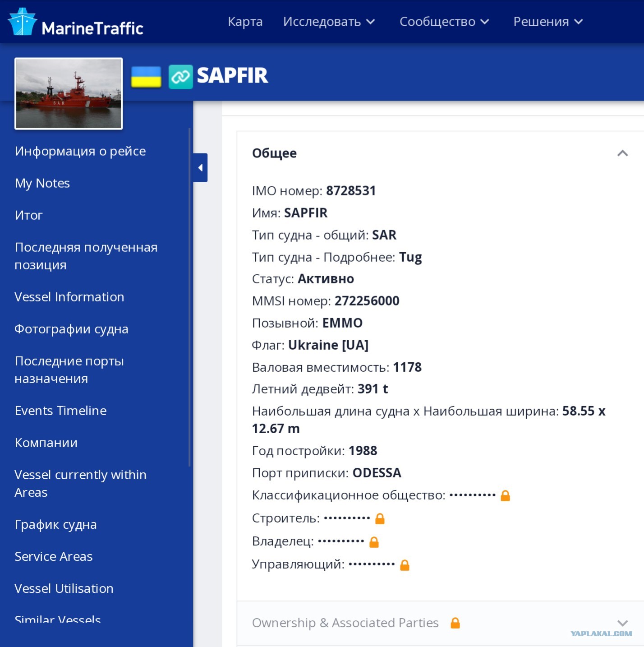Open Vessel currently within Areas
Image resolution: width=644 pixels, height=647 pixels.
[x=81, y=483]
